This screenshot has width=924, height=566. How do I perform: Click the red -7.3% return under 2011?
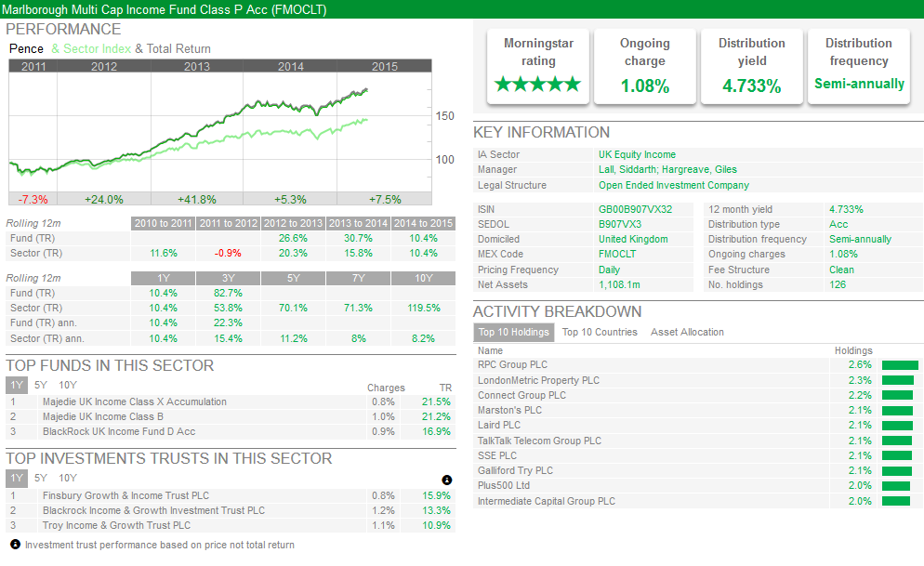pos(33,200)
